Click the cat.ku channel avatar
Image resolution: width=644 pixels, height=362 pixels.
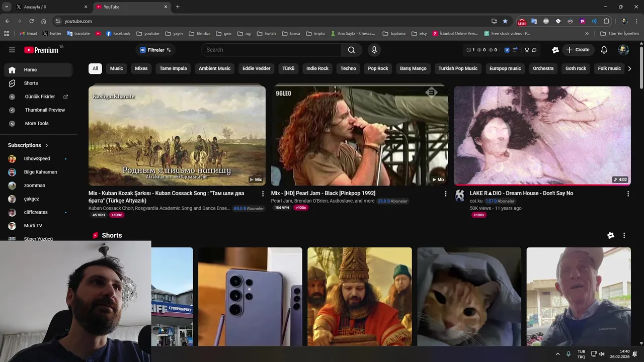click(460, 196)
